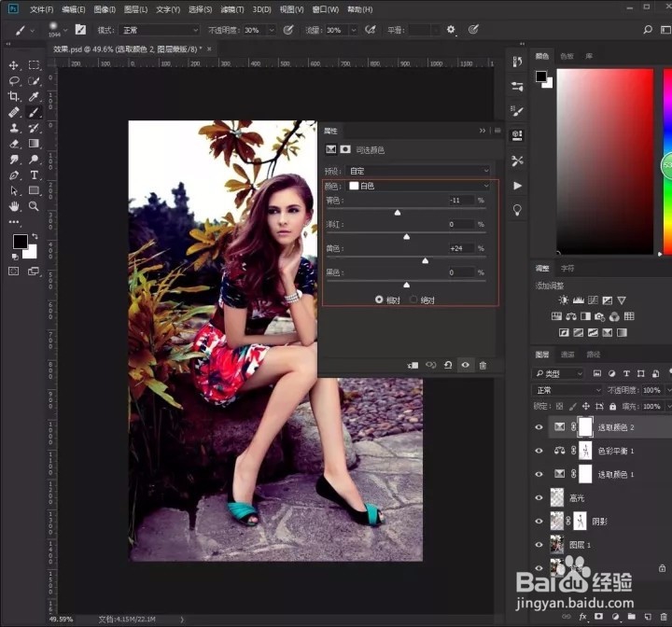Open the 预设 preset dropdown

[x=419, y=171]
